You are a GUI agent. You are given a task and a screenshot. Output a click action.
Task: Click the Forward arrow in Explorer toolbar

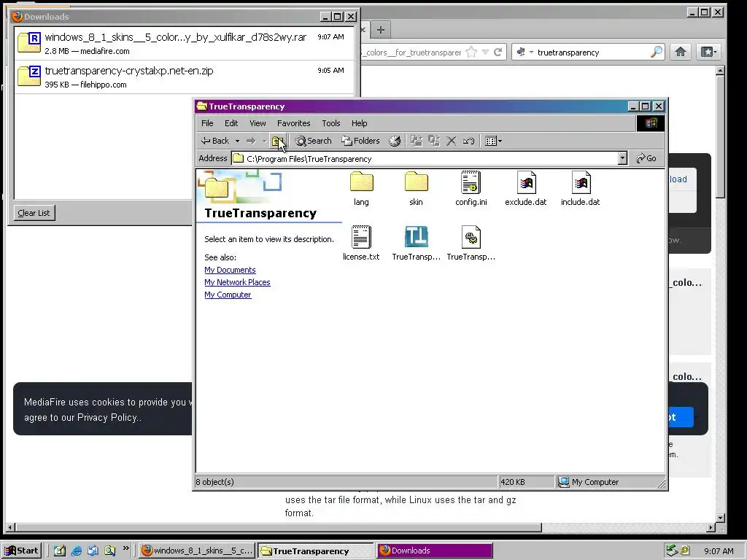(x=251, y=141)
